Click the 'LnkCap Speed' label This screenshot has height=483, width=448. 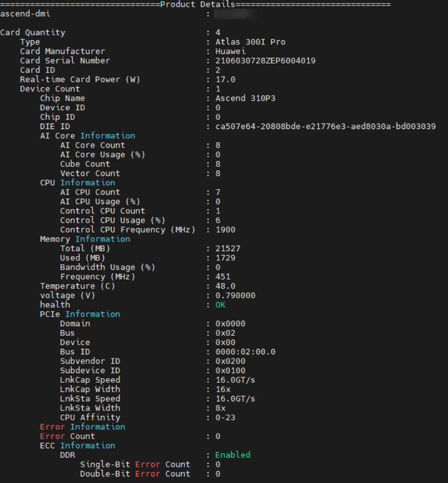coord(90,380)
